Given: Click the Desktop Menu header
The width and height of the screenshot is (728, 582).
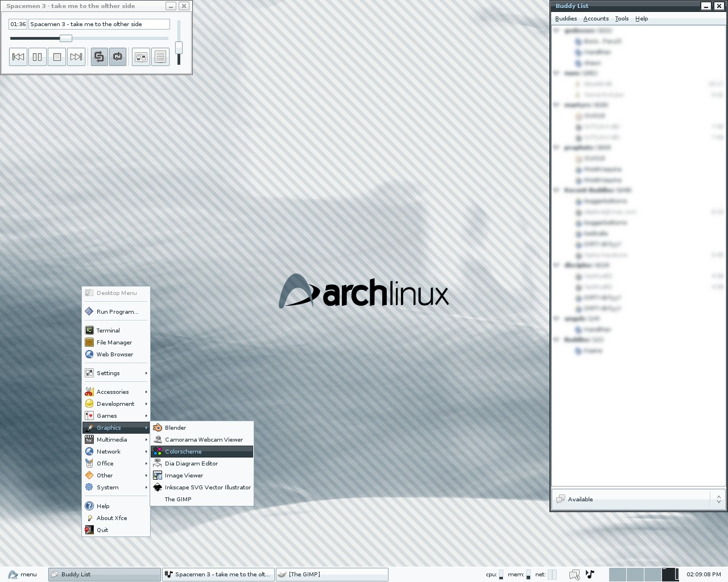Looking at the screenshot, I should click(116, 293).
